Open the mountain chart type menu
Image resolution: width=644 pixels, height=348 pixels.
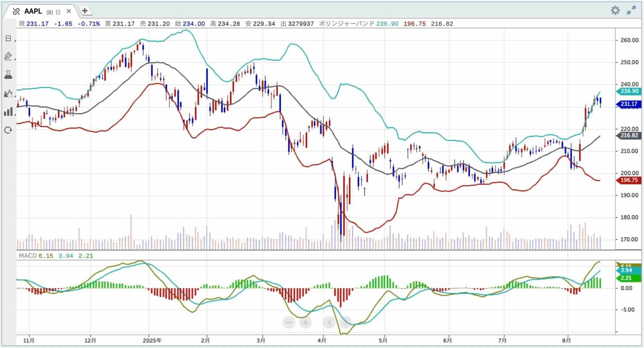tap(8, 93)
